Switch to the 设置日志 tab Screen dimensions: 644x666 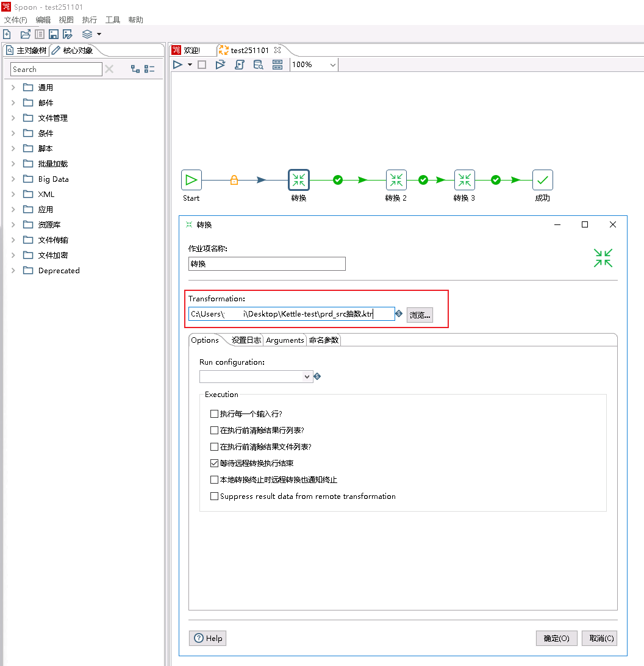pos(246,340)
